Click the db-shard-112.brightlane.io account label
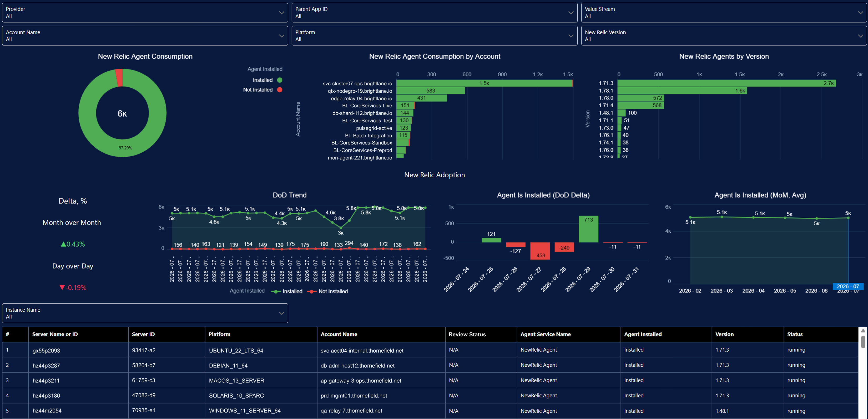 coord(362,113)
